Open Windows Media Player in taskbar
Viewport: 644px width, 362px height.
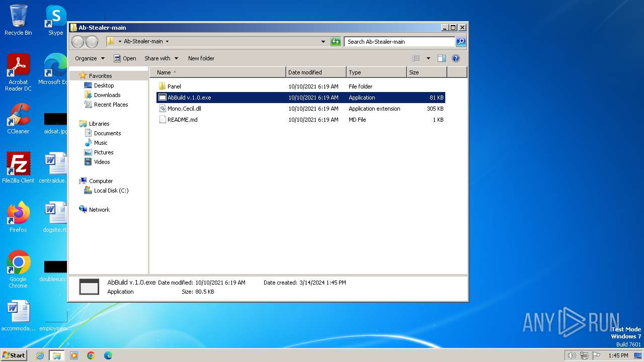click(74, 355)
